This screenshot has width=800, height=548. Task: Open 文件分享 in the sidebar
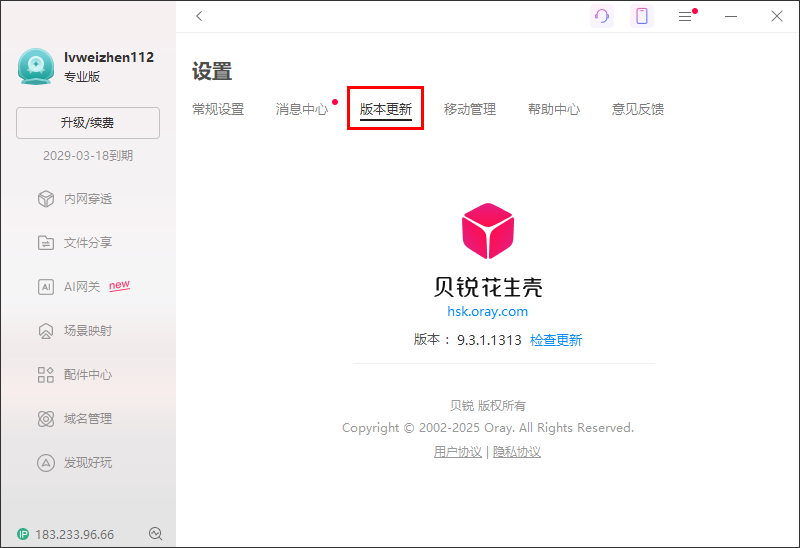point(88,243)
